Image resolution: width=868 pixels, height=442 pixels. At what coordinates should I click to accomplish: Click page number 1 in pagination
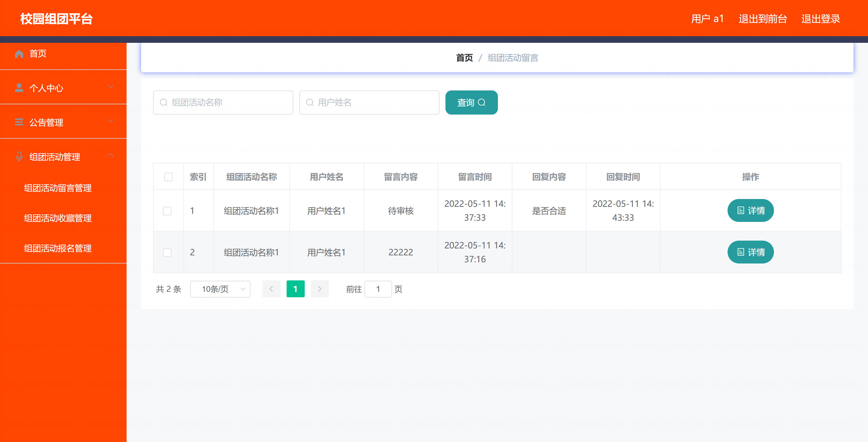(295, 289)
